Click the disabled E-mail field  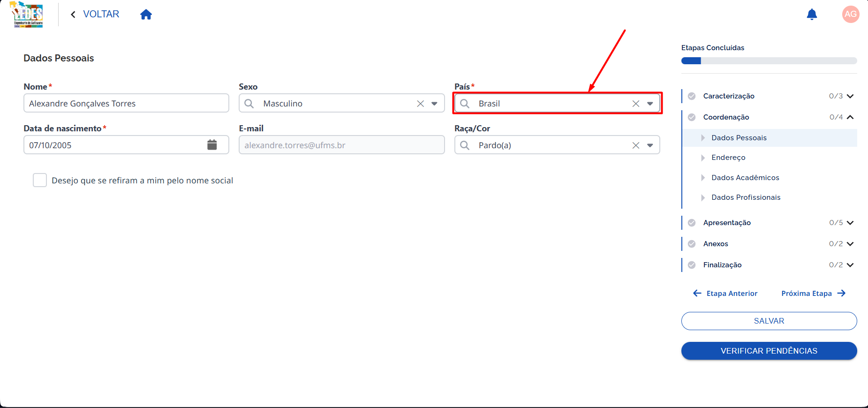tap(341, 145)
